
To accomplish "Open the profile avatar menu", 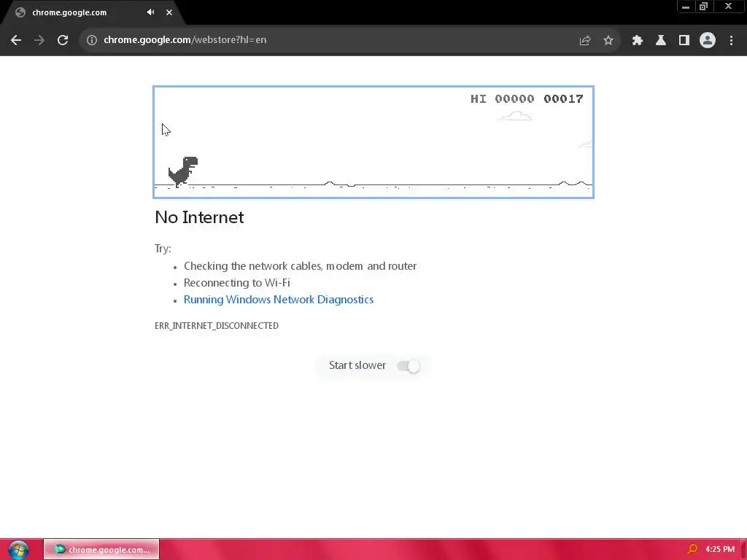I will coord(708,41).
